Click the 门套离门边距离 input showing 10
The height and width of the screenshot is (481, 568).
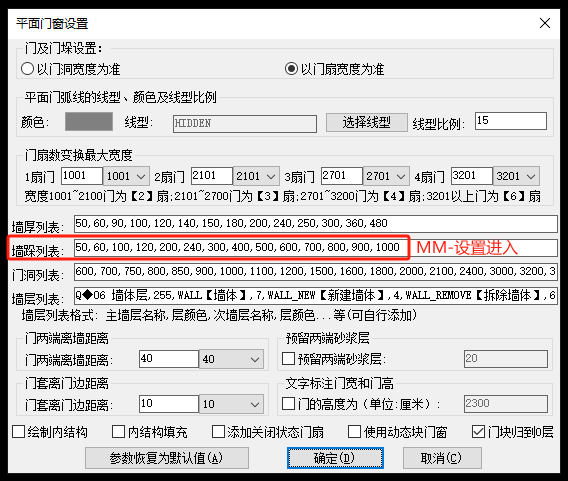pyautogui.click(x=169, y=404)
